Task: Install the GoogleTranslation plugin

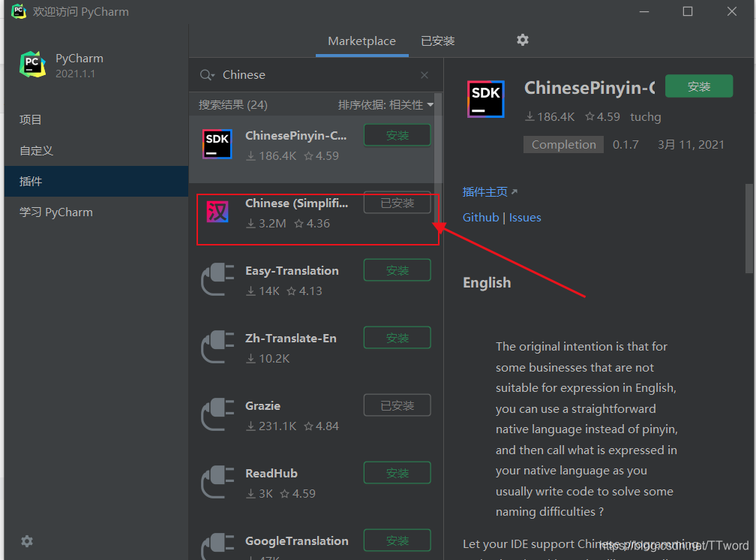Action: click(397, 540)
